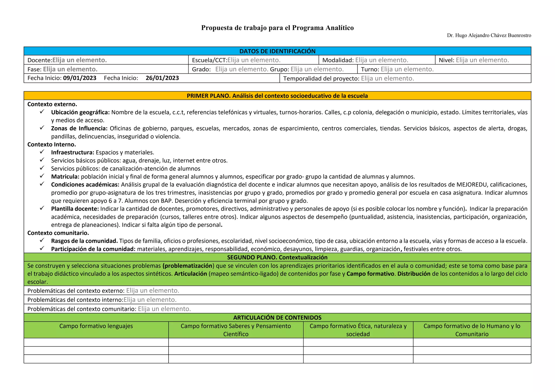Select the Turno dropdown field

point(407,69)
